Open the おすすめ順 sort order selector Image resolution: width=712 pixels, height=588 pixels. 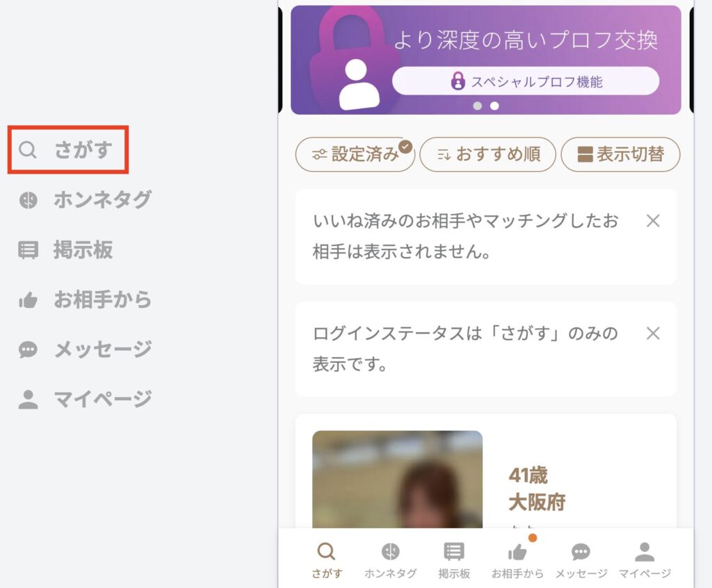pyautogui.click(x=487, y=154)
